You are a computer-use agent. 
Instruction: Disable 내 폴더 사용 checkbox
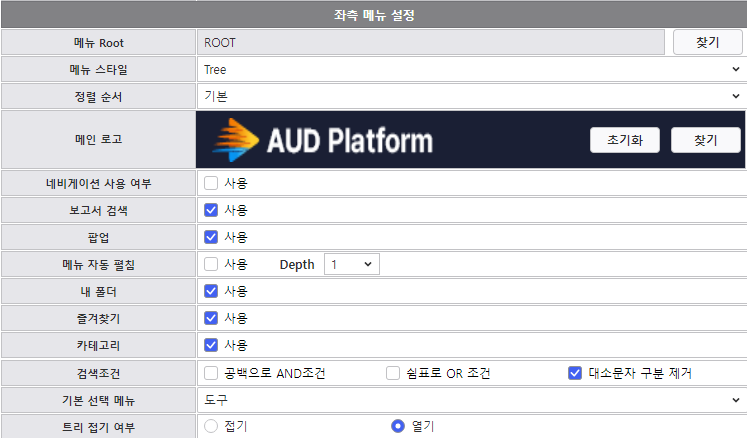pyautogui.click(x=211, y=291)
